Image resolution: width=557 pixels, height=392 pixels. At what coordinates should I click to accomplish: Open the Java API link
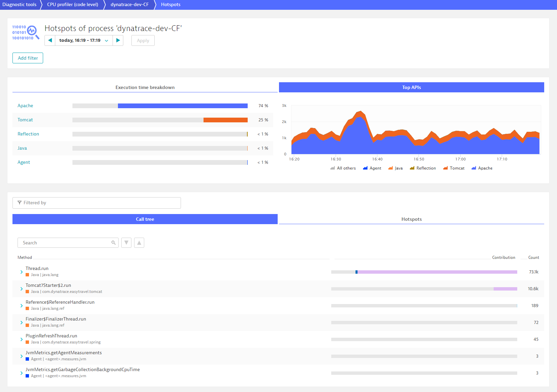click(x=22, y=148)
